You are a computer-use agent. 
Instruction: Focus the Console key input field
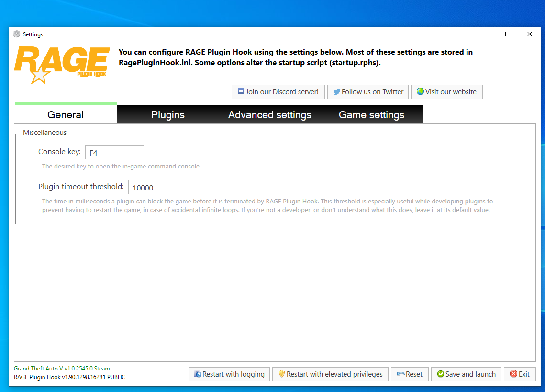pyautogui.click(x=114, y=152)
